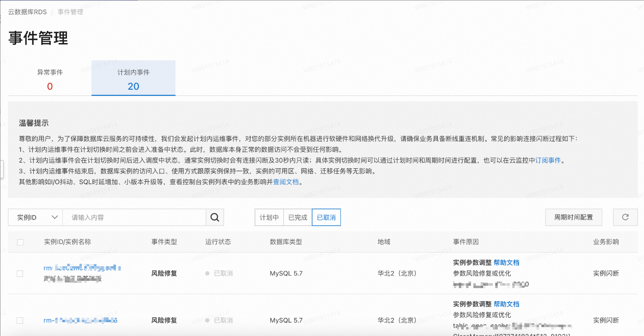Viewport: 644px width, 336px height.
Task: Switch to the 计划内事件 tab
Action: coord(133,78)
